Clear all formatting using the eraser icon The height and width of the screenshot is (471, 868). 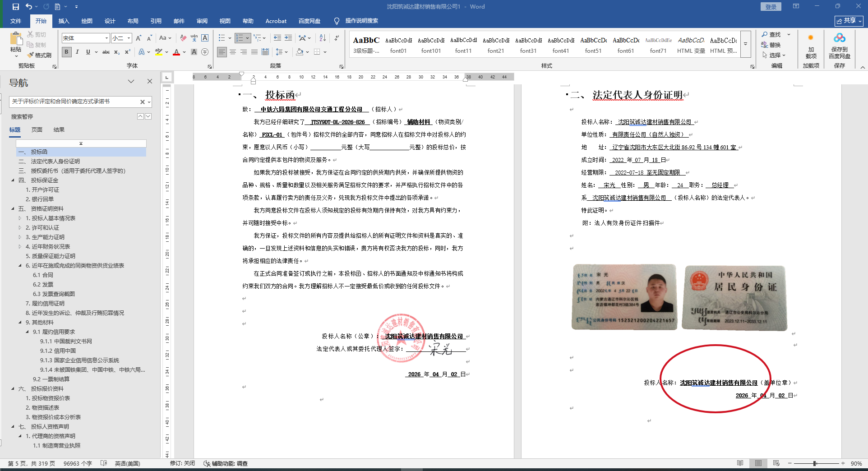(x=183, y=38)
